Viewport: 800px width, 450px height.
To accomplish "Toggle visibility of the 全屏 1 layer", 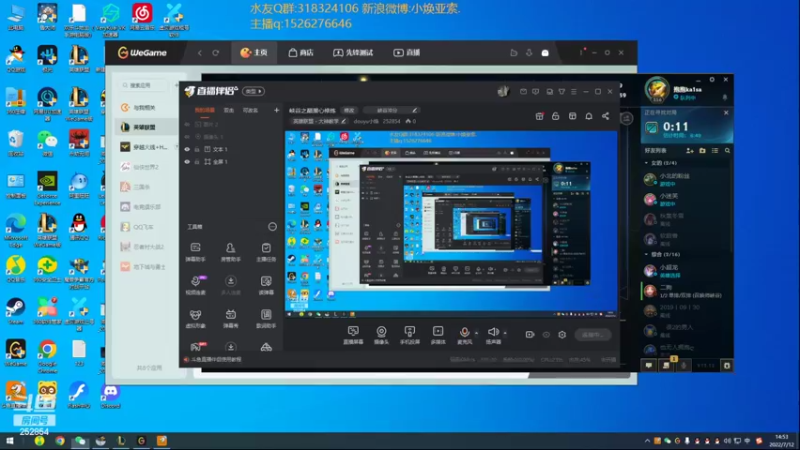I will click(187, 162).
